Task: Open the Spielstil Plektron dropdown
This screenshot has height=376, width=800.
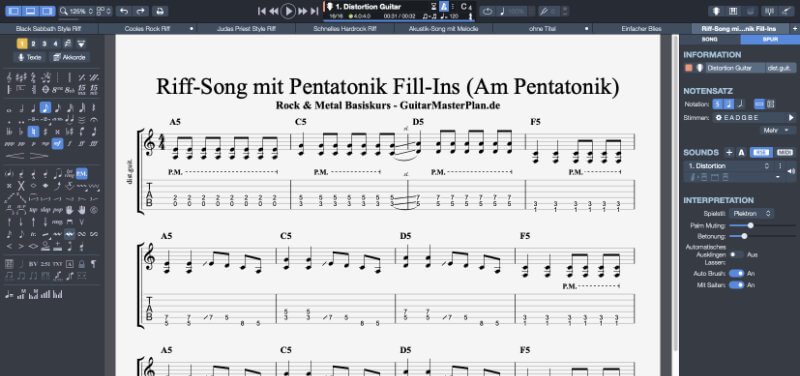Action: 751,213
